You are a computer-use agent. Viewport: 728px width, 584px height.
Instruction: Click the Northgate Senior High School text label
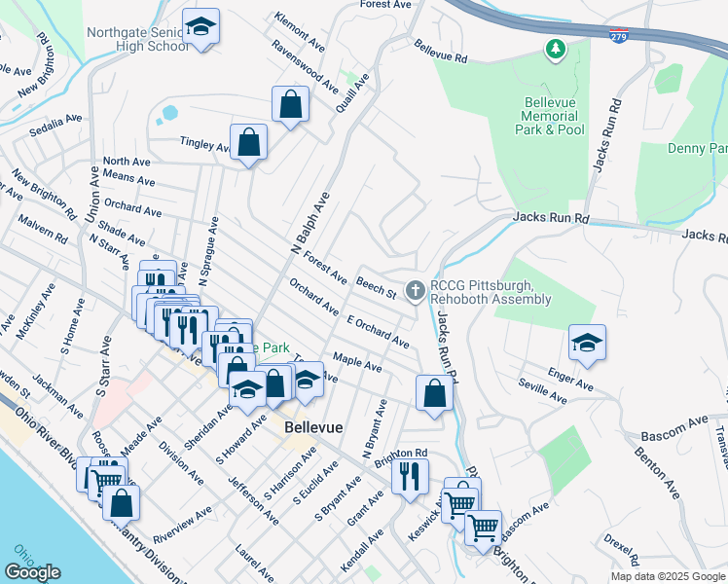tap(137, 38)
